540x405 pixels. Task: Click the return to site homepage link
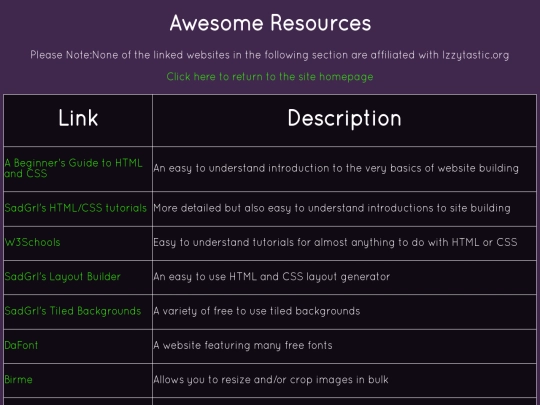pos(270,76)
